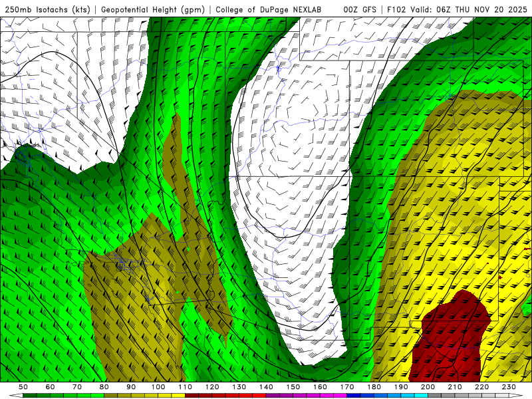Click the 'College of DuPage NEXLAB' label

[269, 9]
